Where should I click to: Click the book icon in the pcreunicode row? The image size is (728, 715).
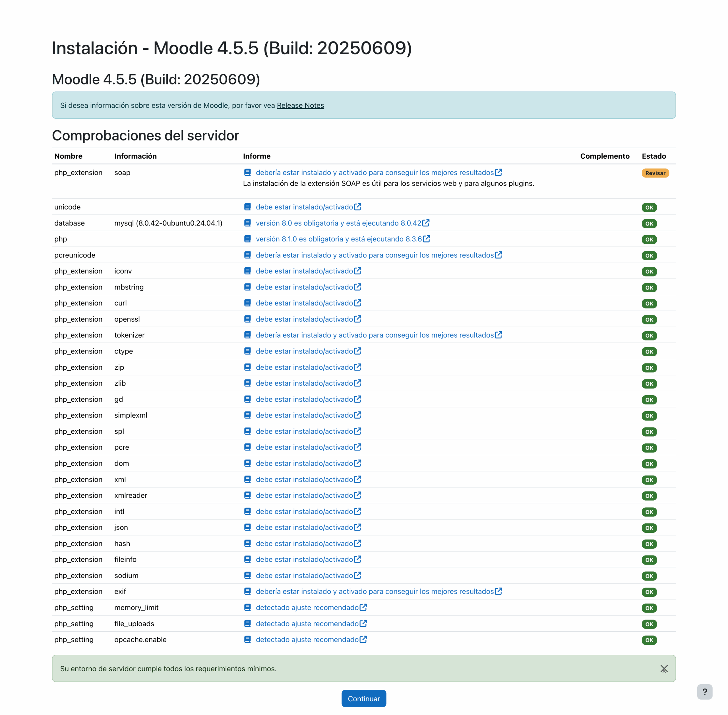coord(247,255)
